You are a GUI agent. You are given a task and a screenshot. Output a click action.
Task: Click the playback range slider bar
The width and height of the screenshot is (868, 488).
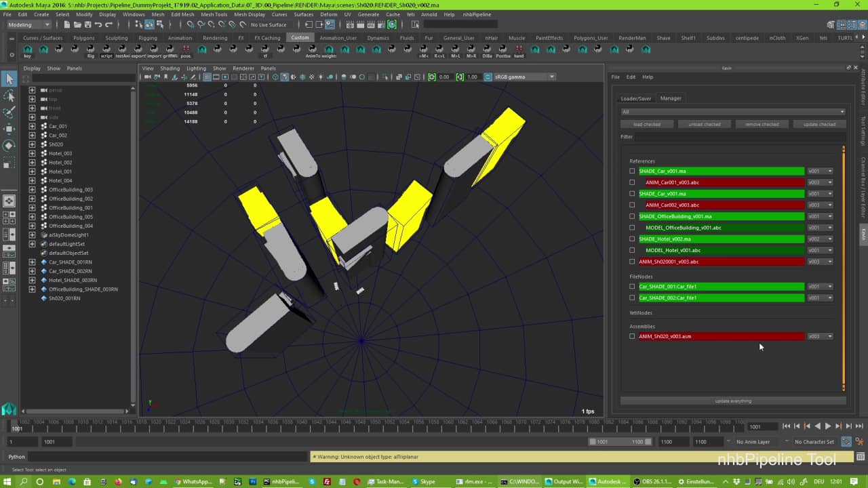[x=620, y=441]
